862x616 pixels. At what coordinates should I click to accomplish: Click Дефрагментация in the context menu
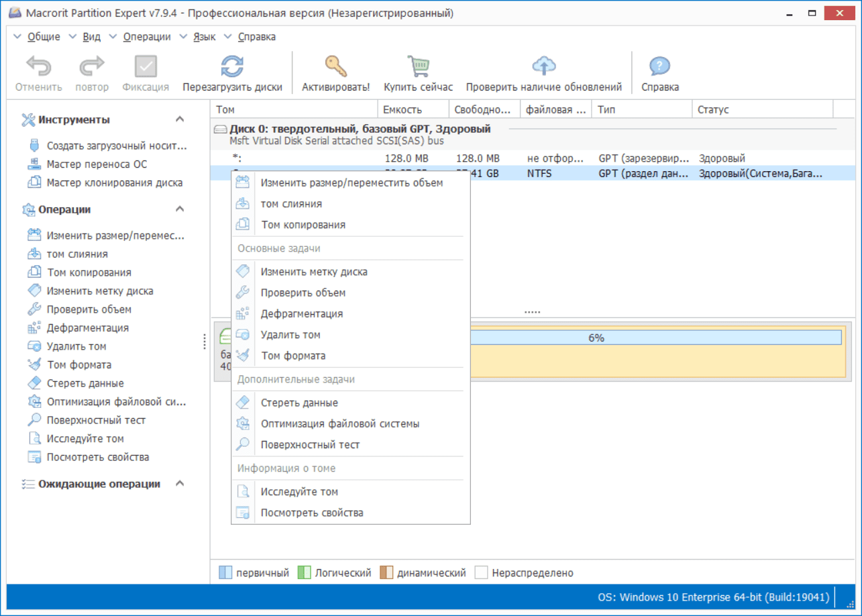pos(351,313)
